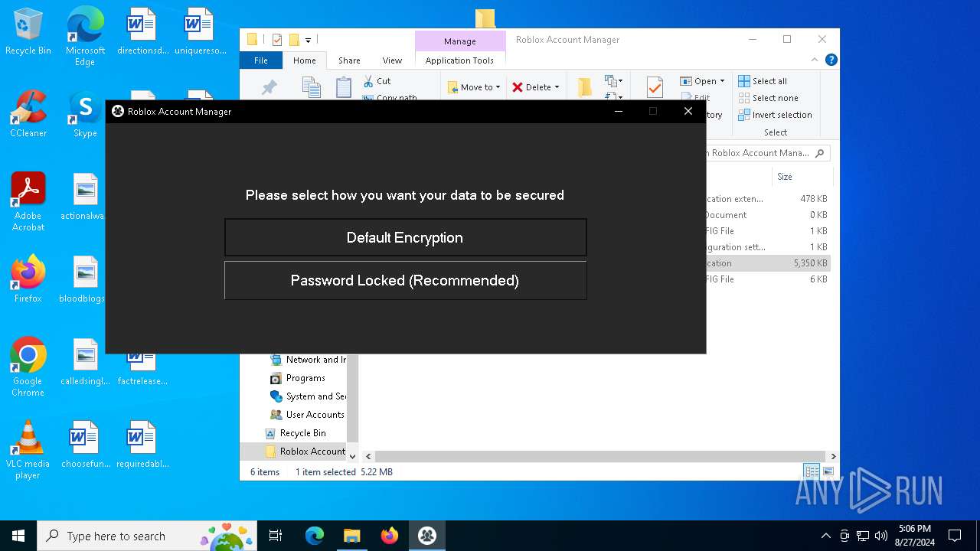Image resolution: width=980 pixels, height=551 pixels.
Task: Expand Delete dropdown arrow in Explorer
Action: click(x=557, y=87)
